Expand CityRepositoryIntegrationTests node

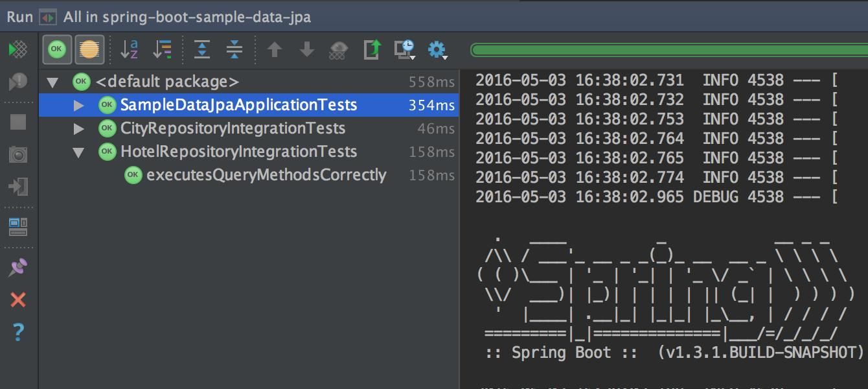78,128
